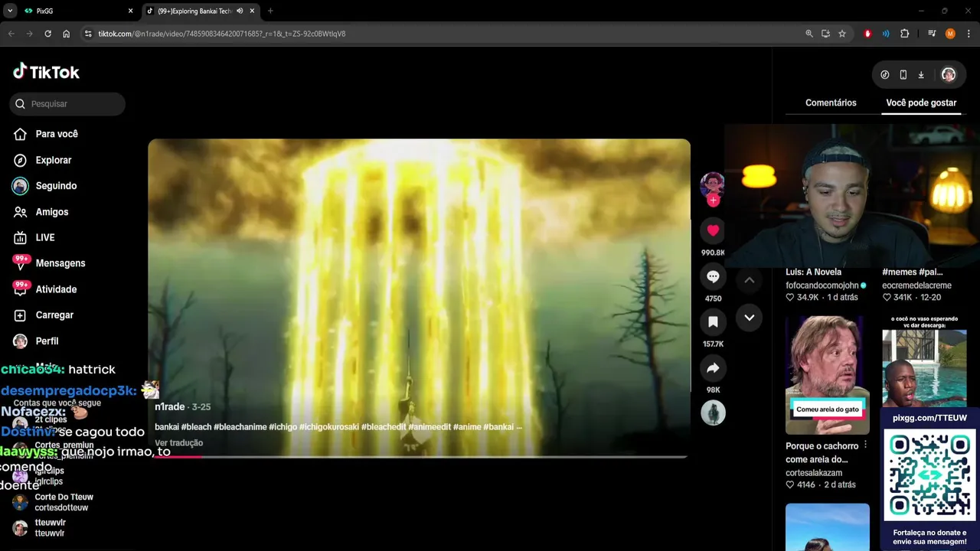Open the TikTok profile avatar menu
The width and height of the screenshot is (980, 551).
tap(949, 74)
